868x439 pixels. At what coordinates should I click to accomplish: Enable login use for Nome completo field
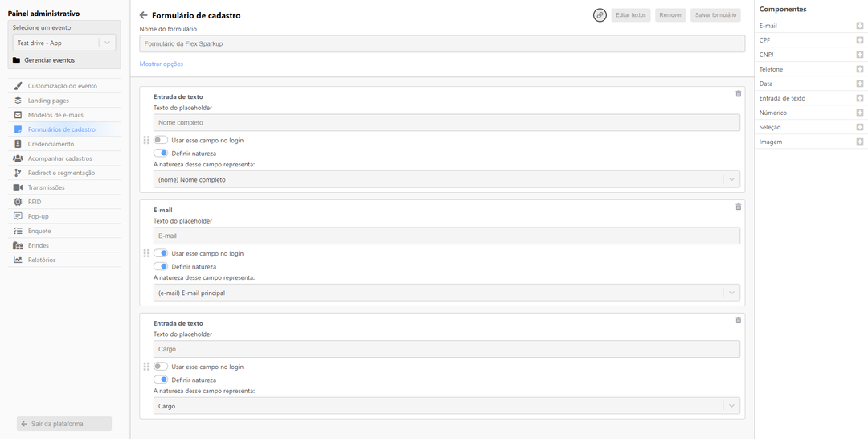pyautogui.click(x=161, y=140)
